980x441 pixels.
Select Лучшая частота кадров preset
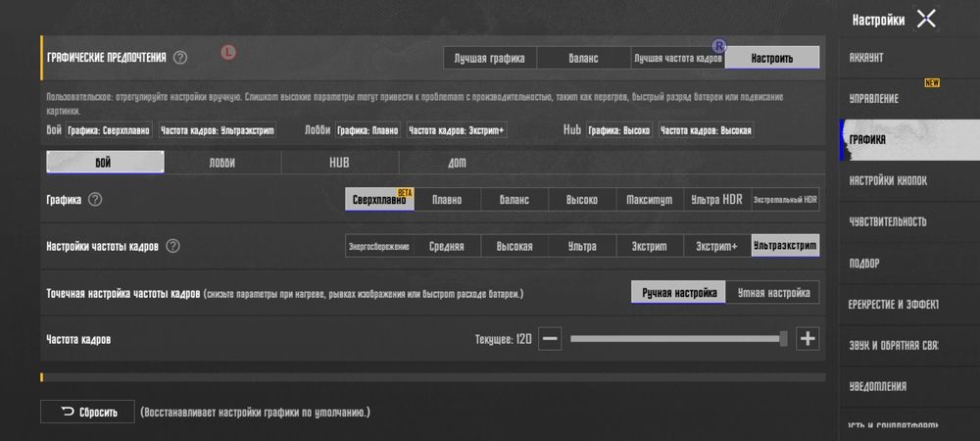[x=678, y=58]
